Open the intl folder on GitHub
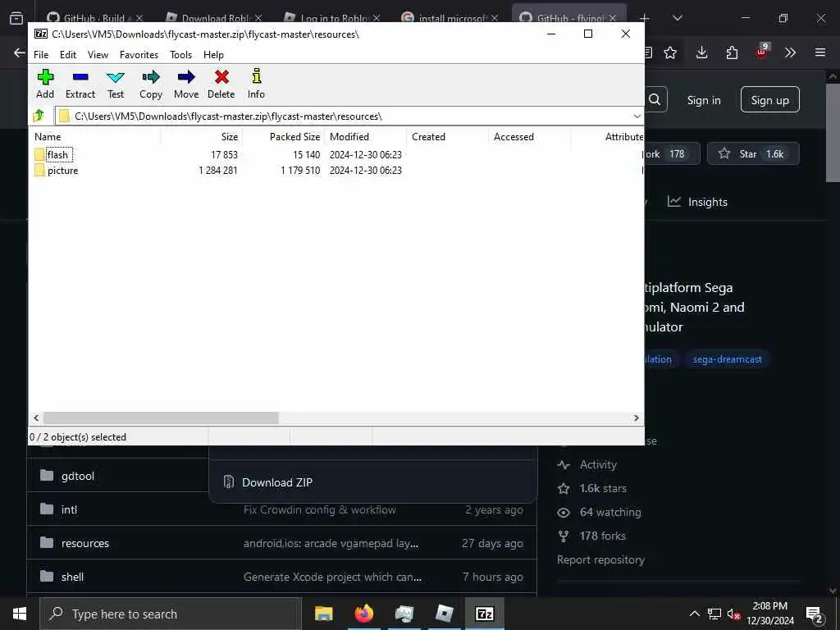Viewport: 840px width, 630px height. tap(69, 509)
